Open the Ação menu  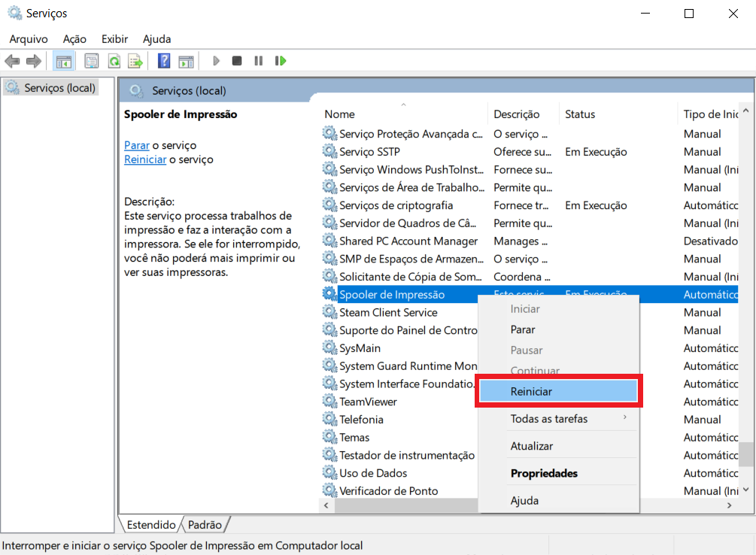tap(74, 38)
